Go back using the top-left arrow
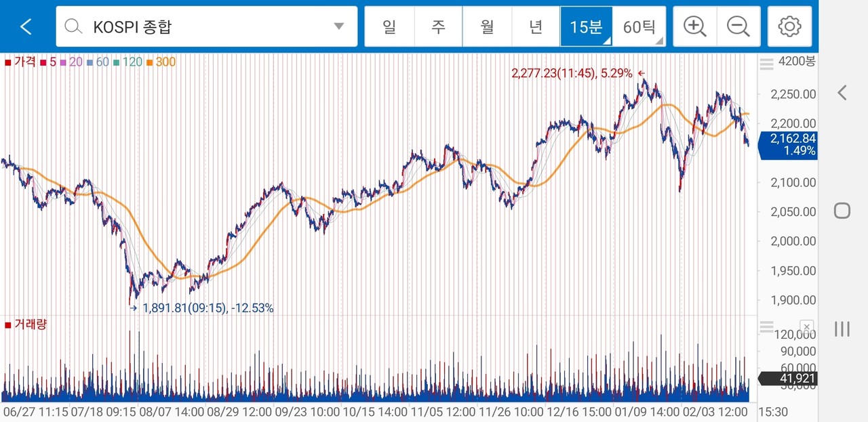Viewport: 868px width, 422px height. pos(26,26)
